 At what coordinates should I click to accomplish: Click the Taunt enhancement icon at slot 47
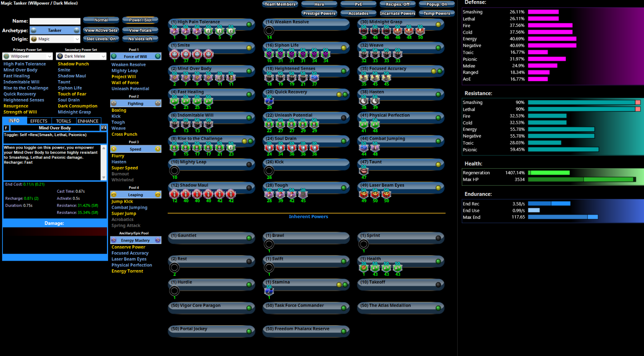(x=364, y=171)
